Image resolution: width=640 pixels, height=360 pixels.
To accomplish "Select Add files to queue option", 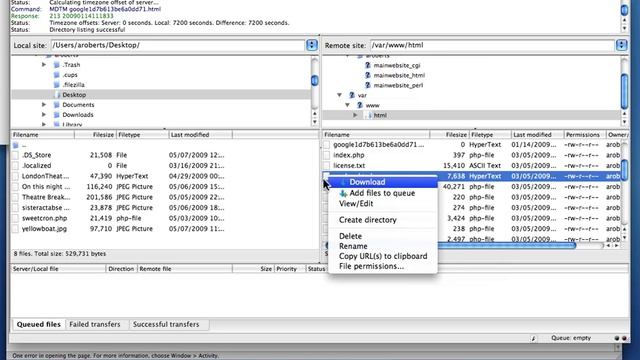I will pos(382,193).
